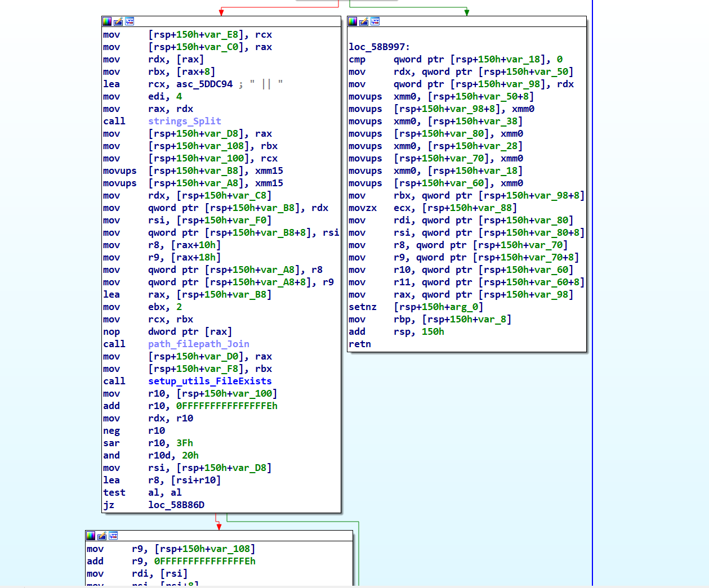Click the group nodes icon on strings_Split block
The width and height of the screenshot is (709, 588).
click(x=130, y=21)
